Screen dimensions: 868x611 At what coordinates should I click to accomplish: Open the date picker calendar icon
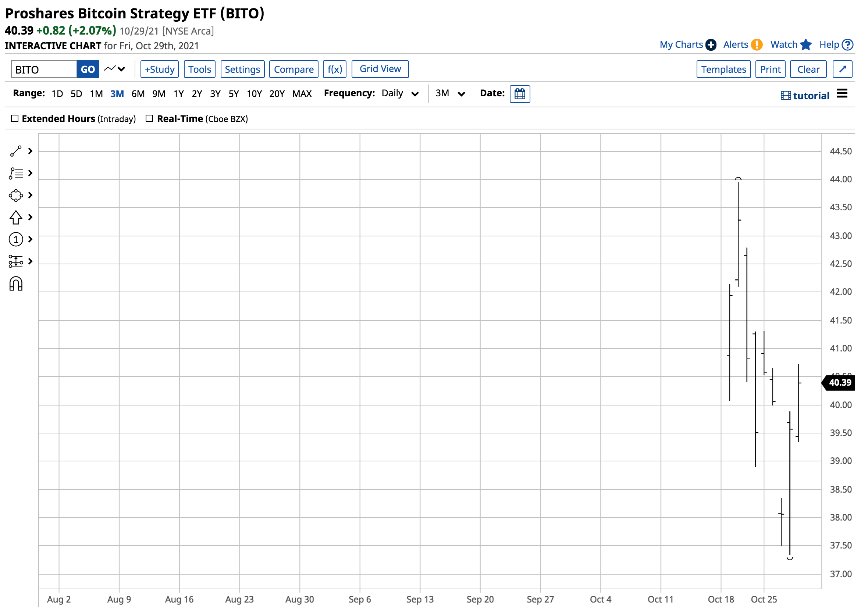point(520,94)
